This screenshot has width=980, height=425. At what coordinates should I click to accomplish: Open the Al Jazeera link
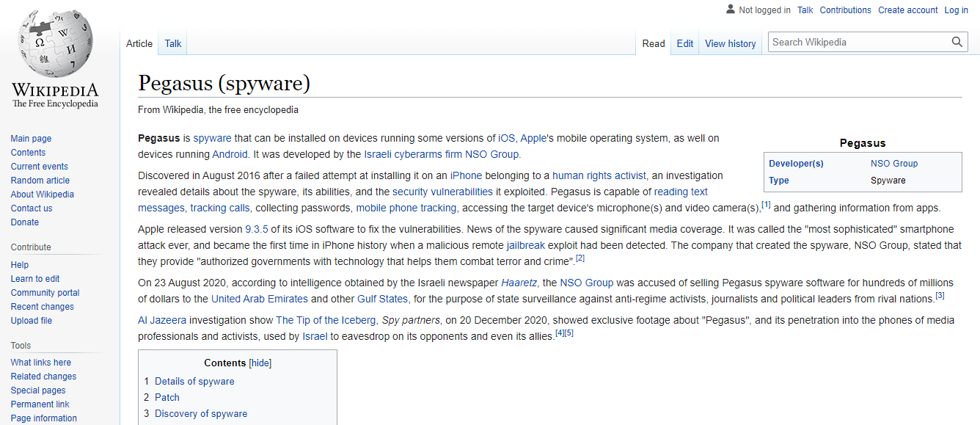pos(162,320)
